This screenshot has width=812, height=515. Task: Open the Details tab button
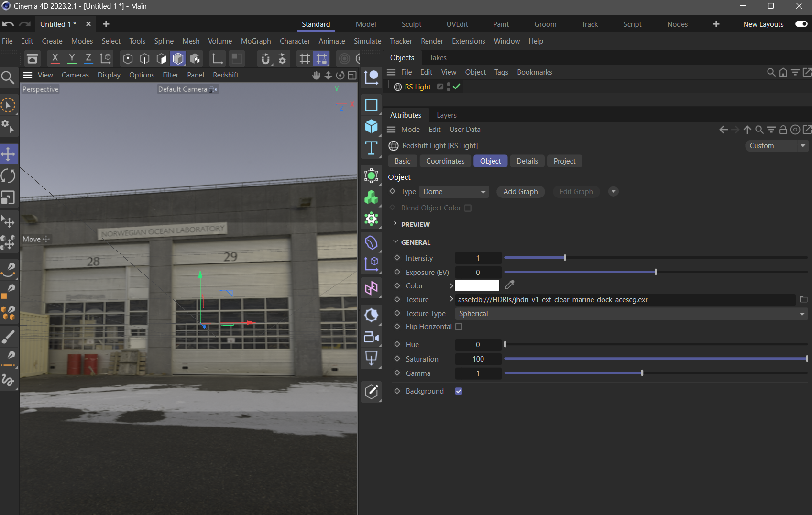[527, 161]
